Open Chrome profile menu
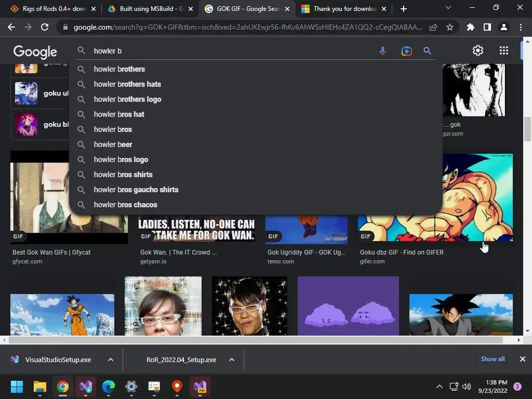This screenshot has height=399, width=532. point(504,27)
